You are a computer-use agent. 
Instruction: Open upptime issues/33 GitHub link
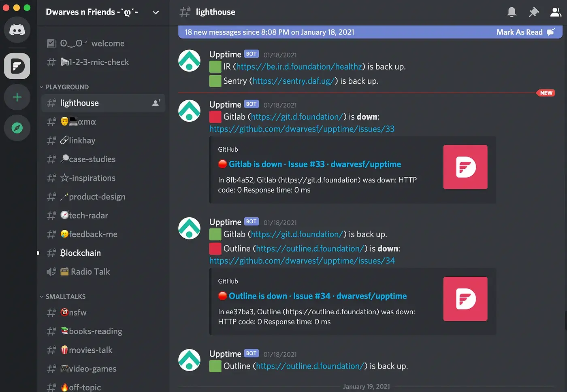click(x=302, y=129)
